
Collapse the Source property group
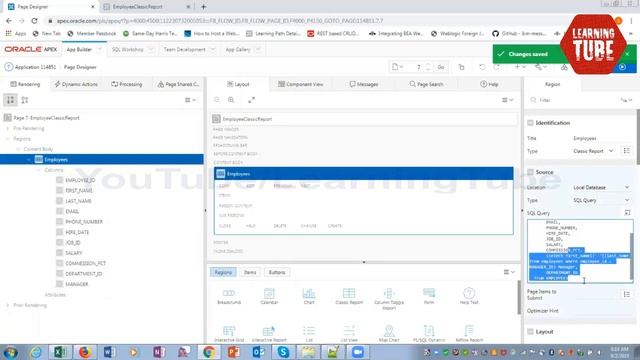[530, 172]
